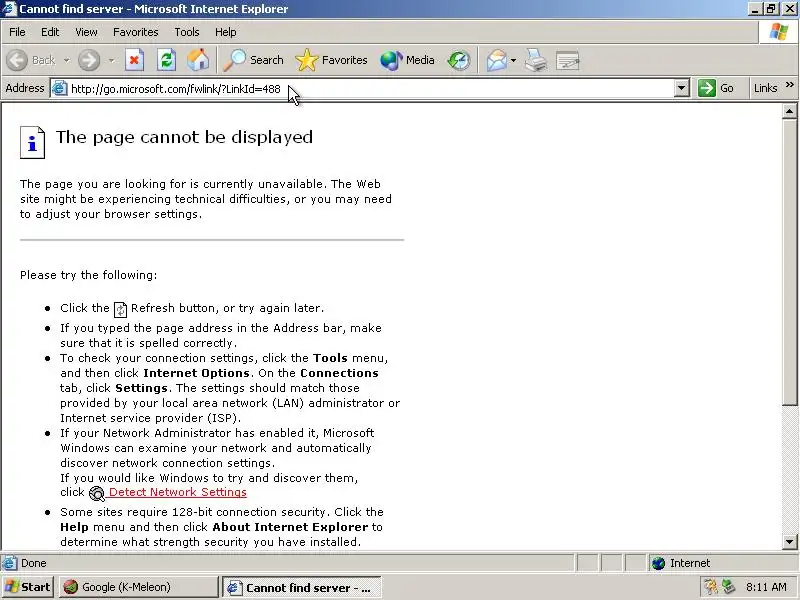
Task: Expand the Links bar chevron
Action: point(790,85)
